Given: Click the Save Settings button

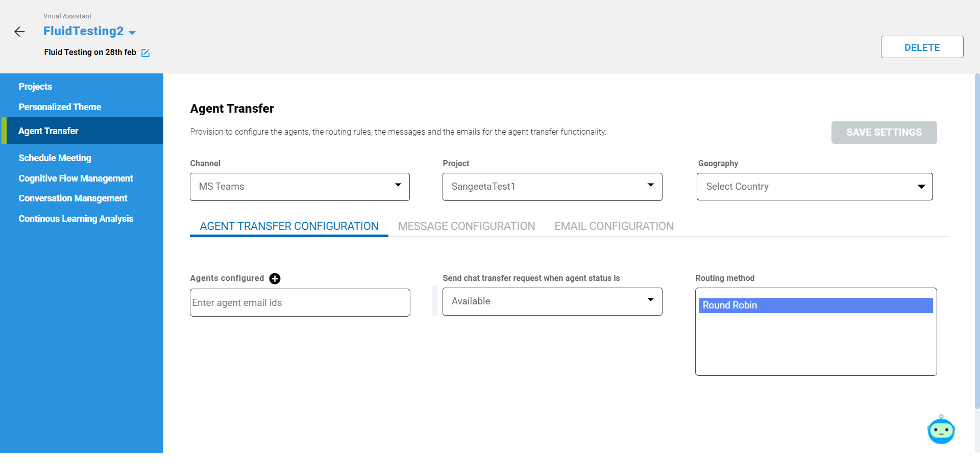Looking at the screenshot, I should coord(884,133).
